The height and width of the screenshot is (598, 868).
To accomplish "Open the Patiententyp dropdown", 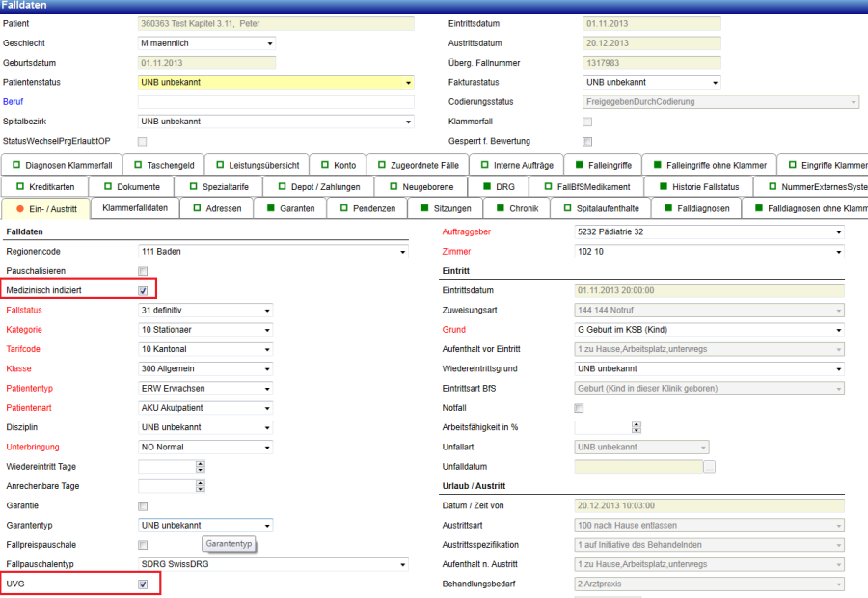I will pos(205,389).
